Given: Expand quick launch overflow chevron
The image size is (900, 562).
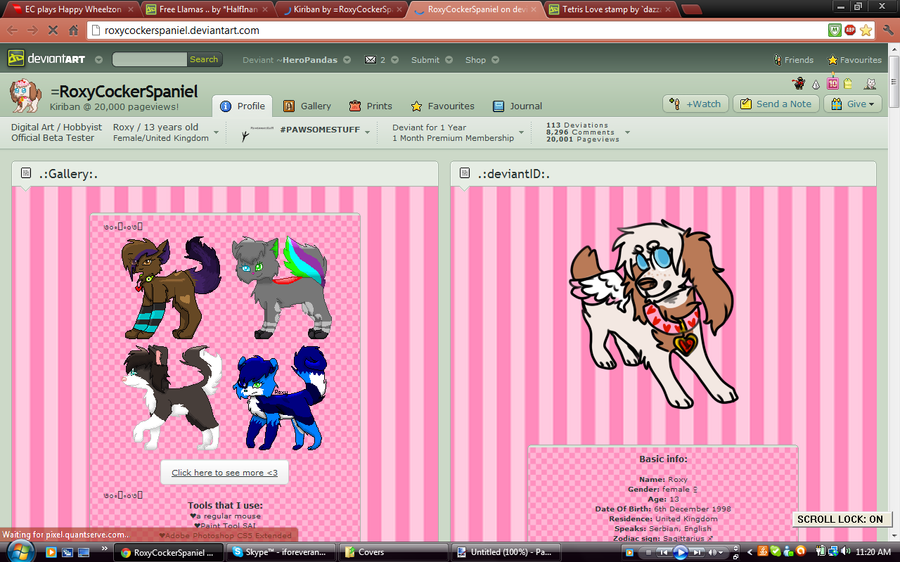Looking at the screenshot, I should 104,550.
